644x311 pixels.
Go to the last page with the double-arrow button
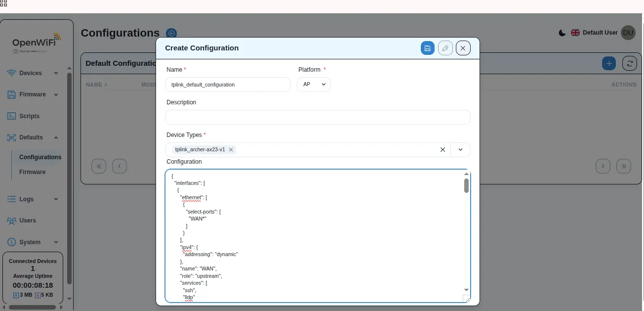coord(624,166)
